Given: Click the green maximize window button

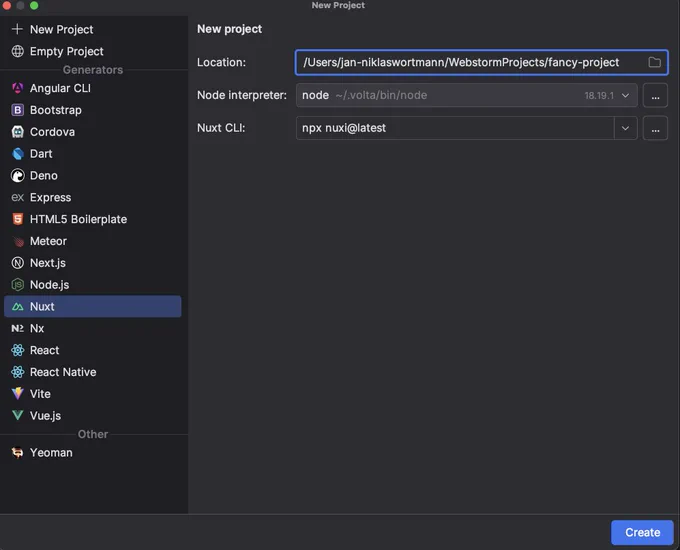Looking at the screenshot, I should pyautogui.click(x=34, y=5).
